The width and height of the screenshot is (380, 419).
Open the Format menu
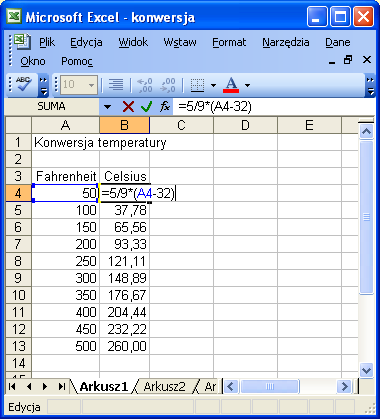[x=229, y=42]
